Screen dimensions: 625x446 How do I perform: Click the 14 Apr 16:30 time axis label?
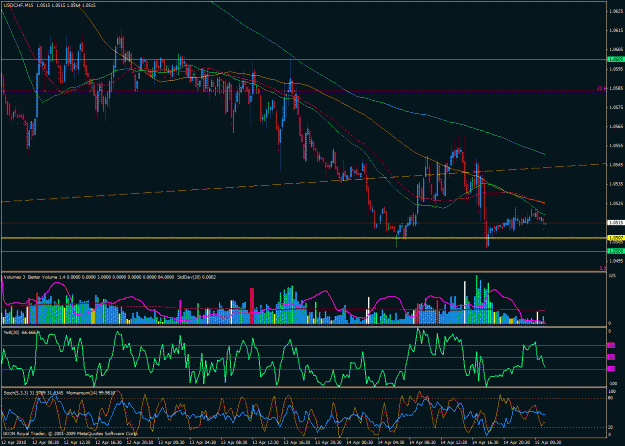coord(485,442)
